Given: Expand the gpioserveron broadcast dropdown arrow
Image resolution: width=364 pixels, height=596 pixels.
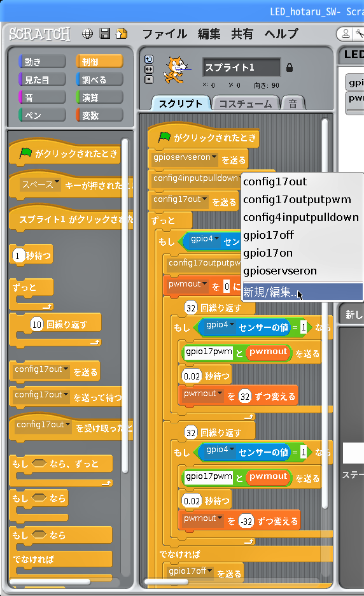Looking at the screenshot, I should pyautogui.click(x=214, y=157).
